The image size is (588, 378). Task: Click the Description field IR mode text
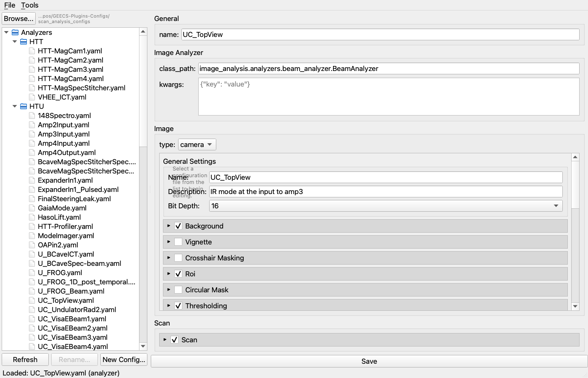click(x=386, y=192)
